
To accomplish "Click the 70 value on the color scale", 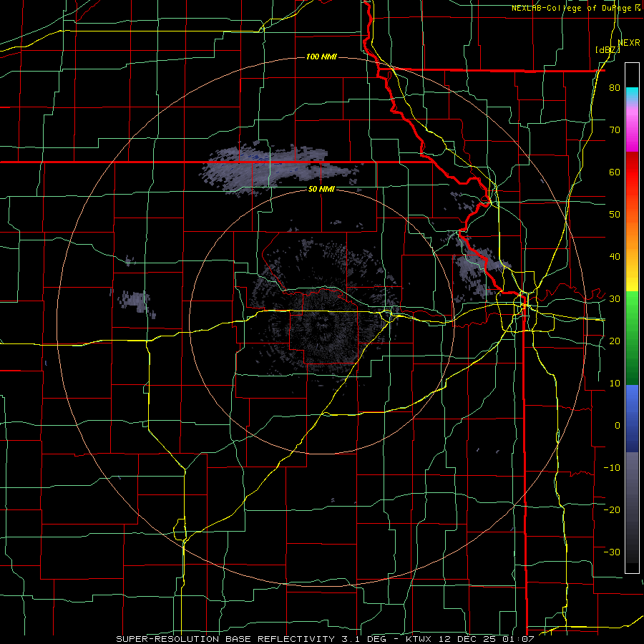I will coord(615,130).
